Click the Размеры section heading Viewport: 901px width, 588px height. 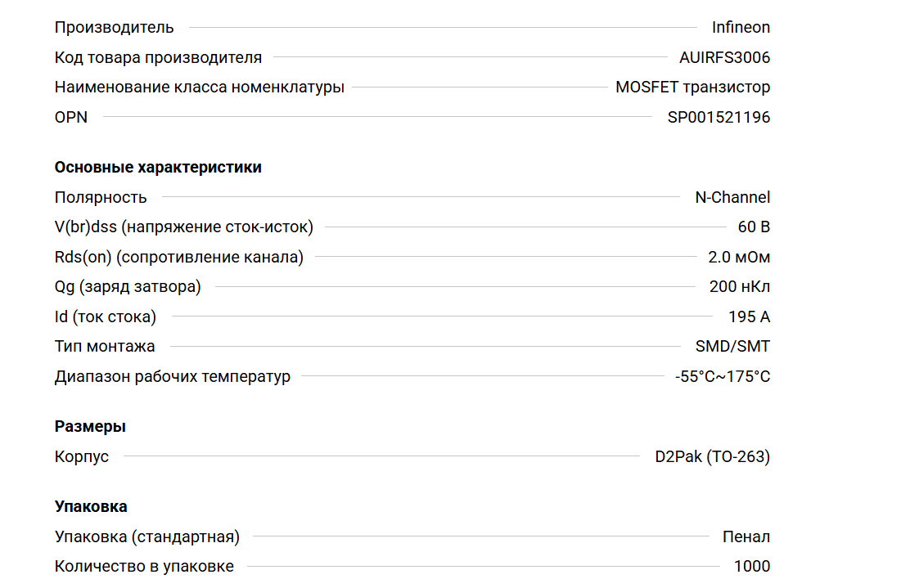[90, 427]
